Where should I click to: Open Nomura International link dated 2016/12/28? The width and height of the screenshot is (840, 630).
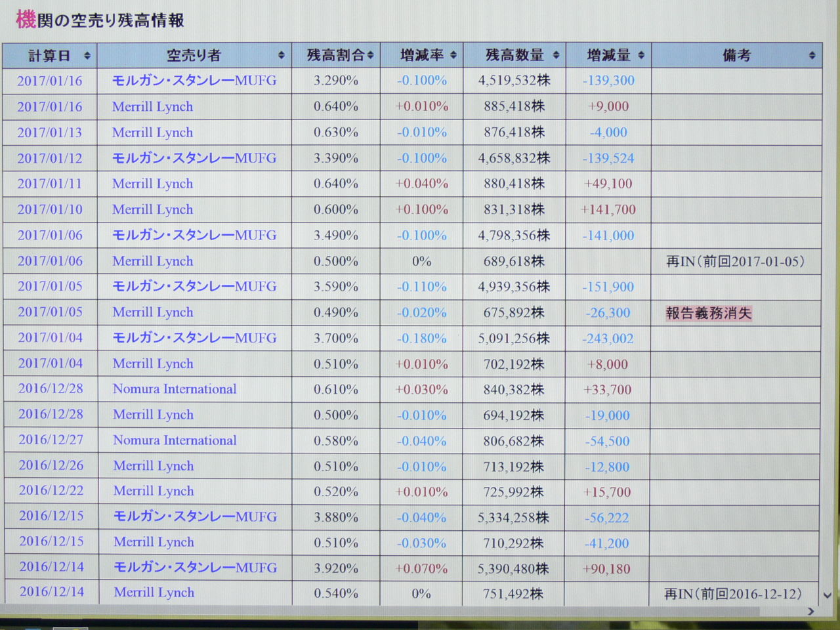pos(175,389)
